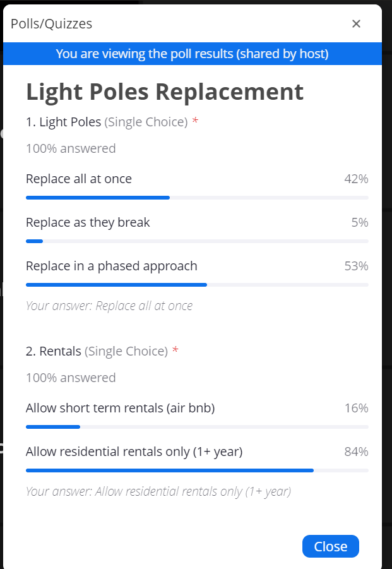Screen dimensions: 392x569
Task: Click the 16% short term rentals result bar
Action: pyautogui.click(x=53, y=427)
